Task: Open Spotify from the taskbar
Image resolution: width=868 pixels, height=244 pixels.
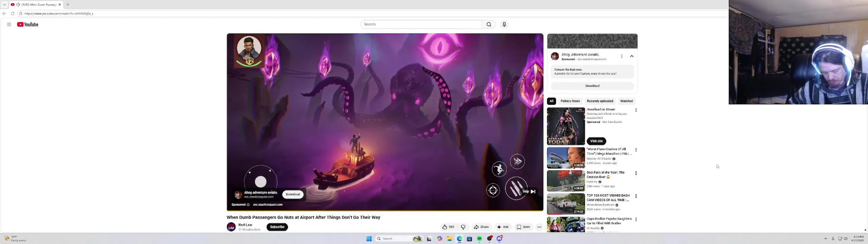Action: click(x=479, y=239)
